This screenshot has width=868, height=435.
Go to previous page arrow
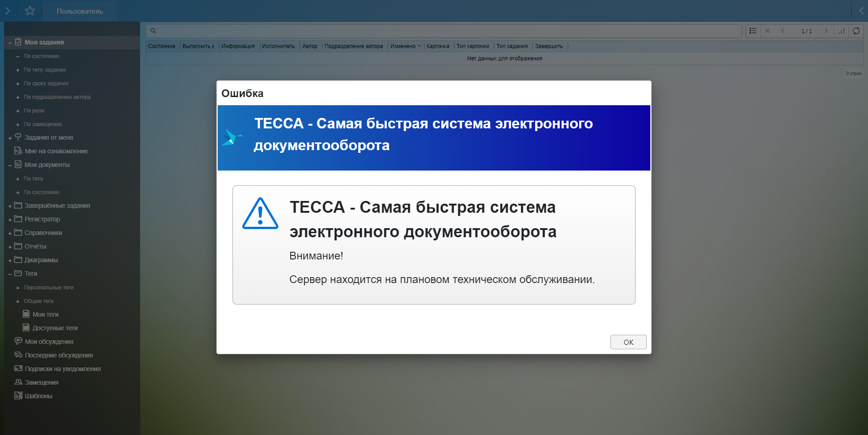point(783,31)
